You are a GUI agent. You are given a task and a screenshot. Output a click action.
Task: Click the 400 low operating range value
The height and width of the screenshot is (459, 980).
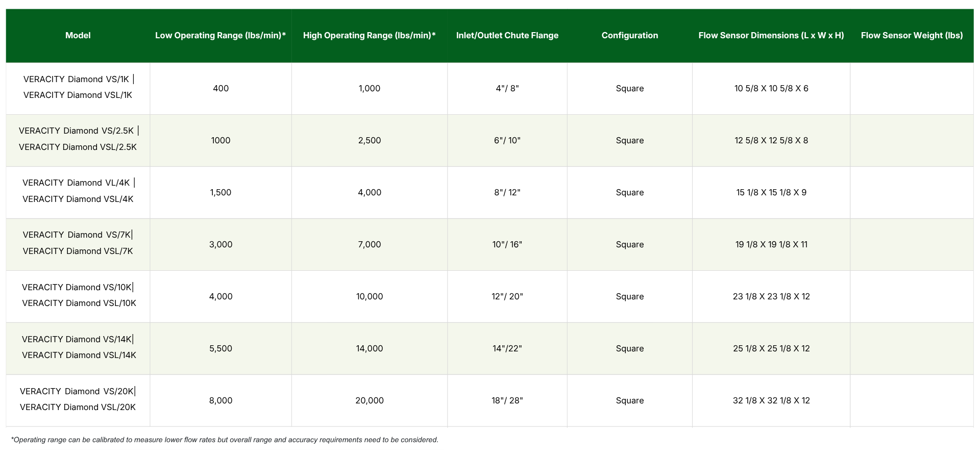[220, 88]
